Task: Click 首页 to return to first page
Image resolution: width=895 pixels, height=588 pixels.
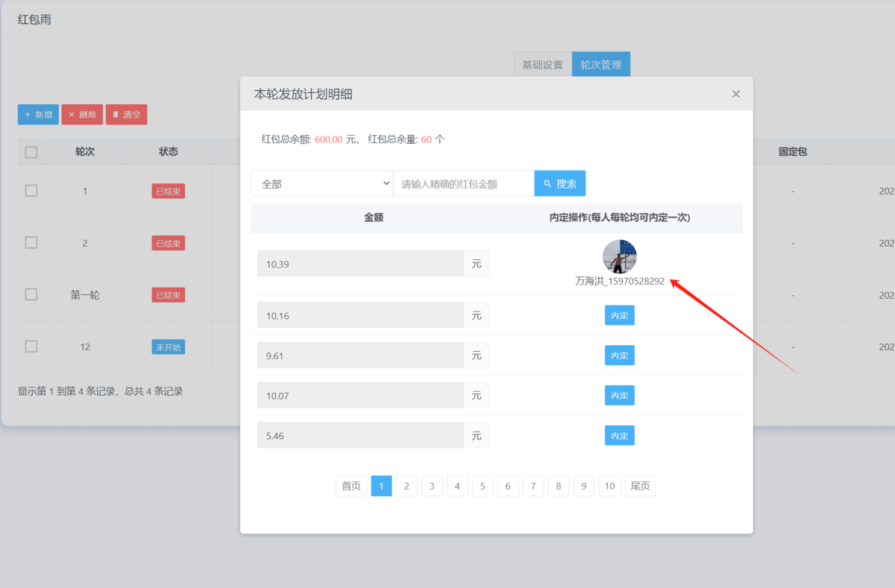Action: (x=351, y=485)
